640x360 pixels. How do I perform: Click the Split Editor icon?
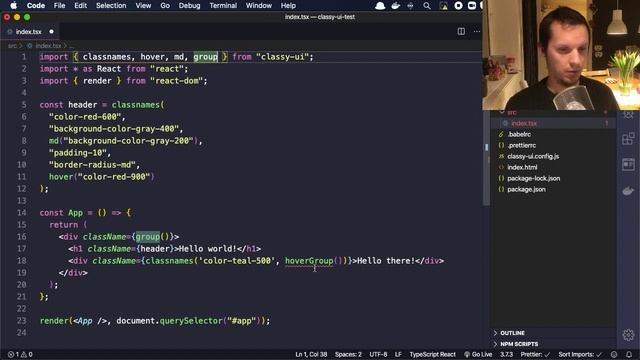coord(461,31)
